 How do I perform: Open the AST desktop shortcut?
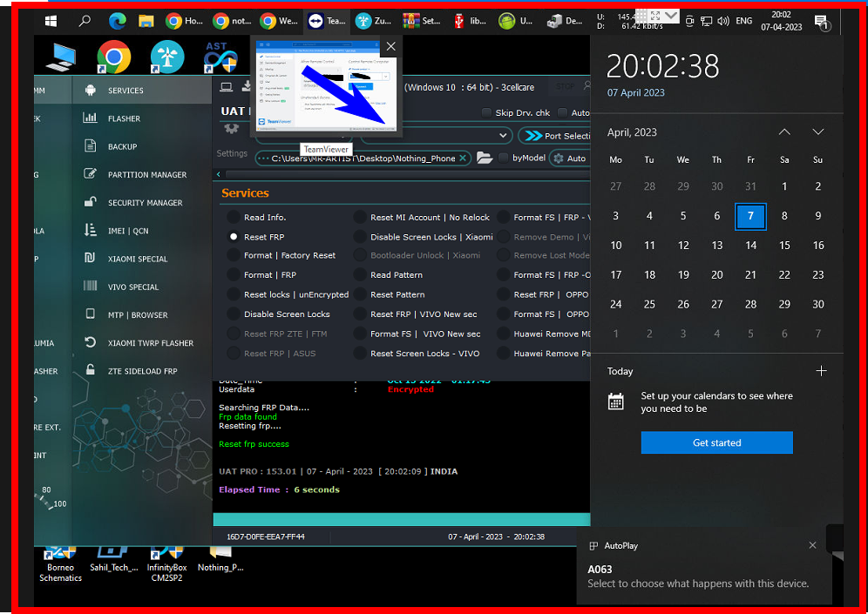tap(220, 57)
